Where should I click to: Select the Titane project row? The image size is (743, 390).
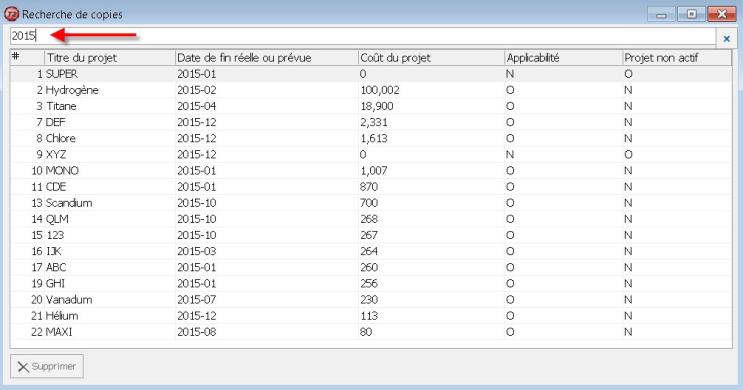pyautogui.click(x=371, y=106)
